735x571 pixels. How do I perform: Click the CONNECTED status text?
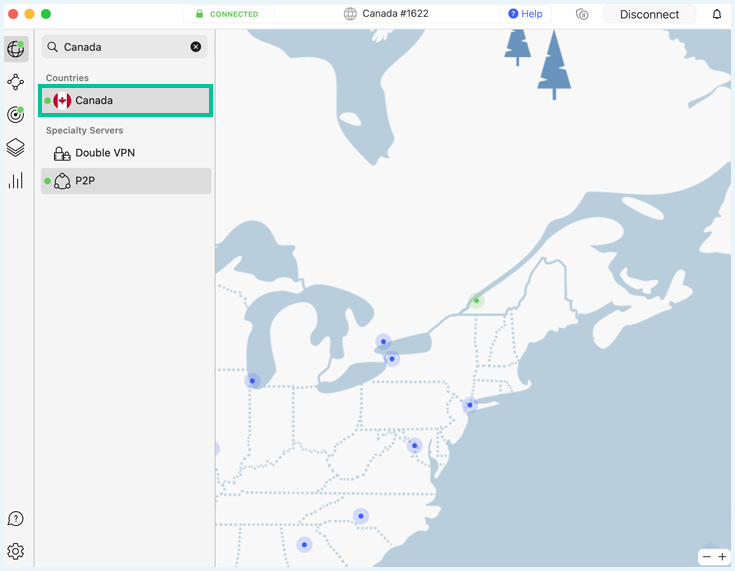234,14
